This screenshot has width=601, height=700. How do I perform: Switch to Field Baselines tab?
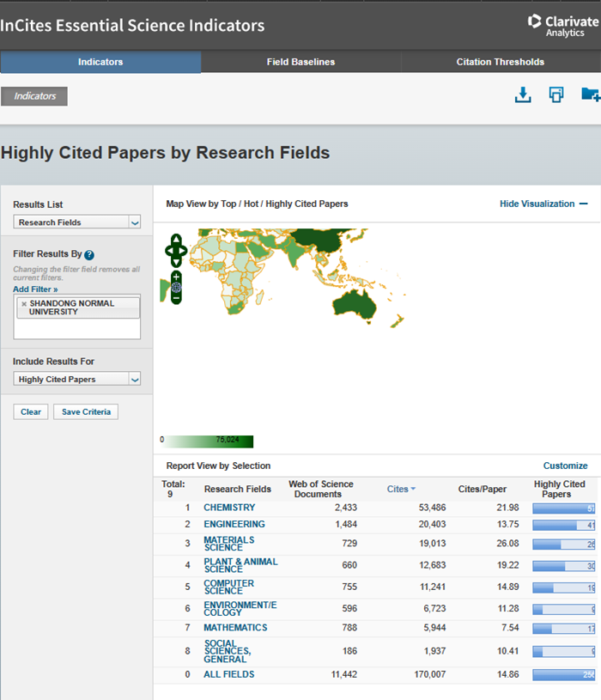300,62
